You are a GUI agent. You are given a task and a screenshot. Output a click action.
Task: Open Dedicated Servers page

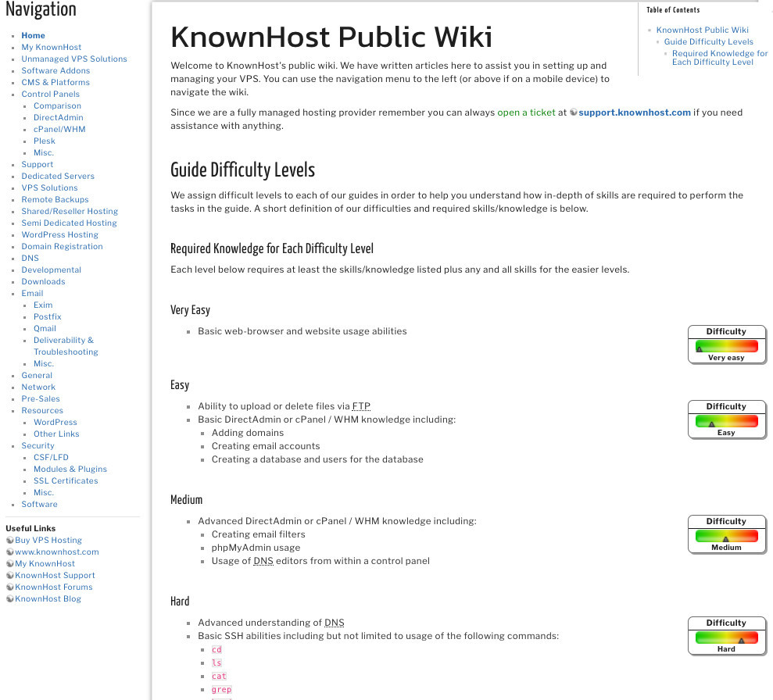(x=58, y=177)
